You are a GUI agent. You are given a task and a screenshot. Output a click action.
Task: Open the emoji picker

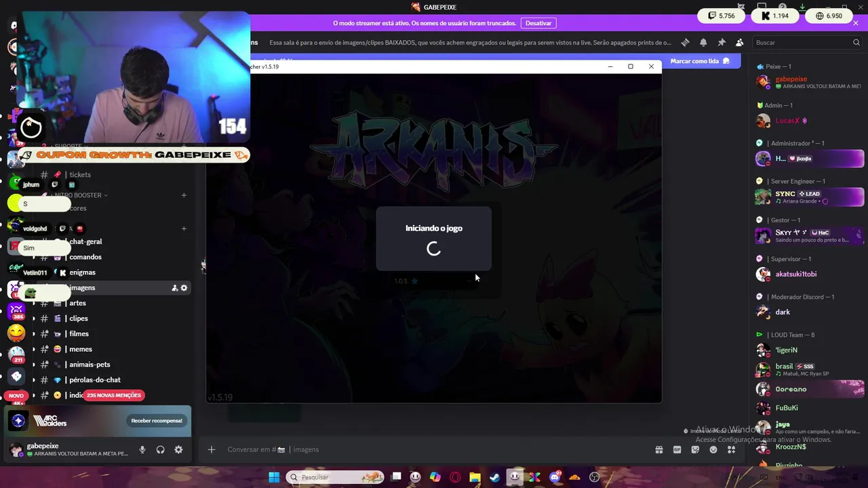[x=713, y=449]
